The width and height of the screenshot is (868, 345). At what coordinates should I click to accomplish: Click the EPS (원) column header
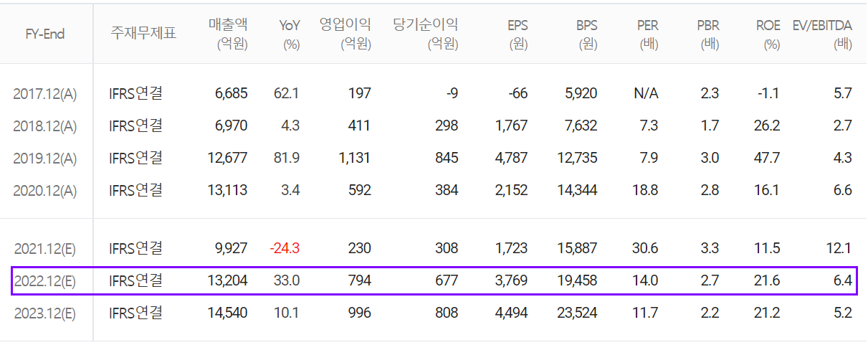pos(516,34)
